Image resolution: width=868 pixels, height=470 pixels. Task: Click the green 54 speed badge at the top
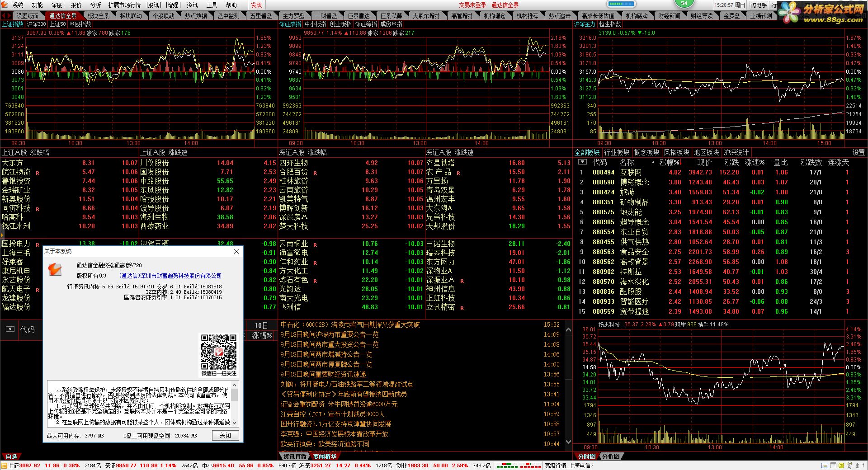684,3
